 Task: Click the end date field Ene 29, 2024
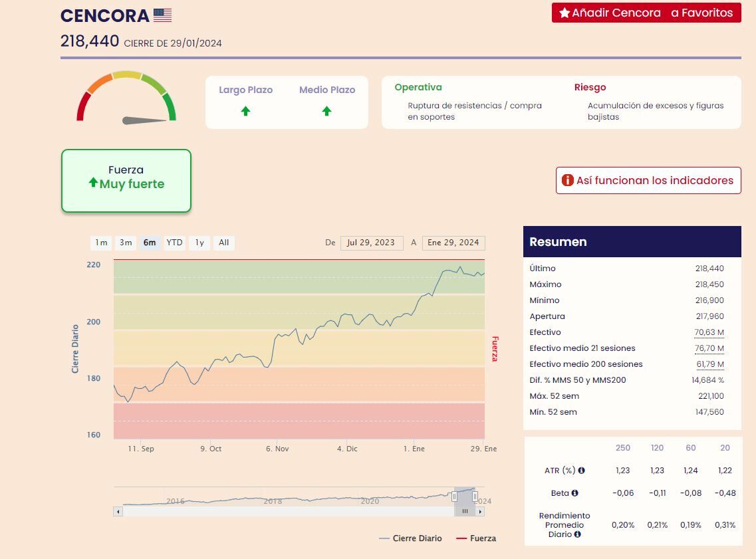(453, 243)
